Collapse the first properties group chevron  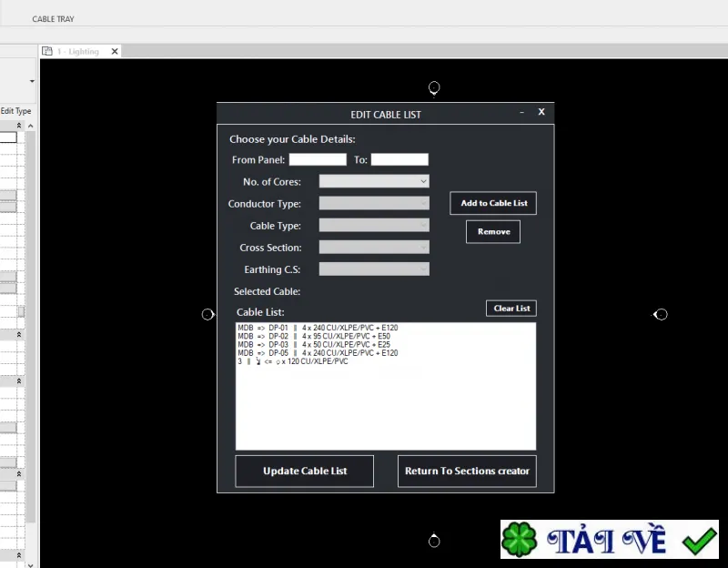pos(19,126)
